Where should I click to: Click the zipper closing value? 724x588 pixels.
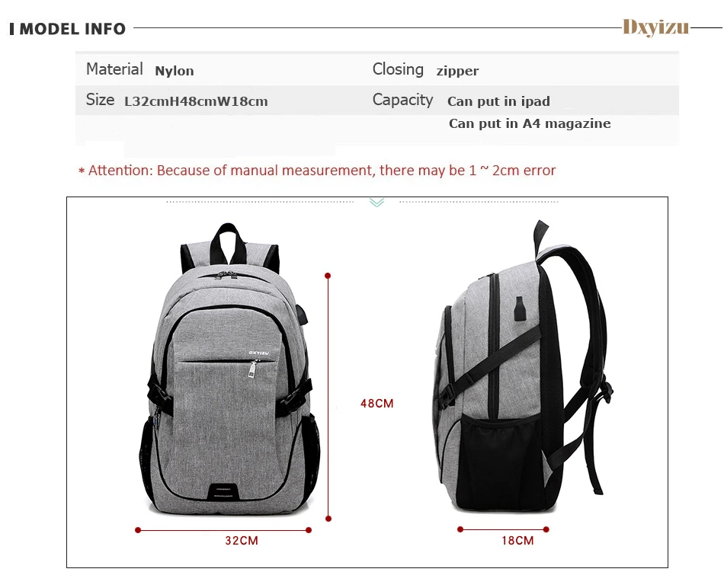(x=457, y=71)
